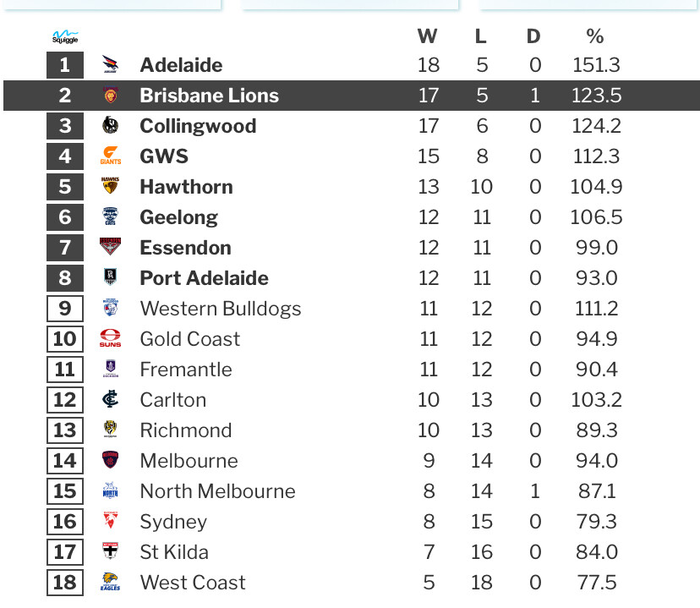This screenshot has width=700, height=608.
Task: Click the rank 1 position badge
Action: pos(65,65)
